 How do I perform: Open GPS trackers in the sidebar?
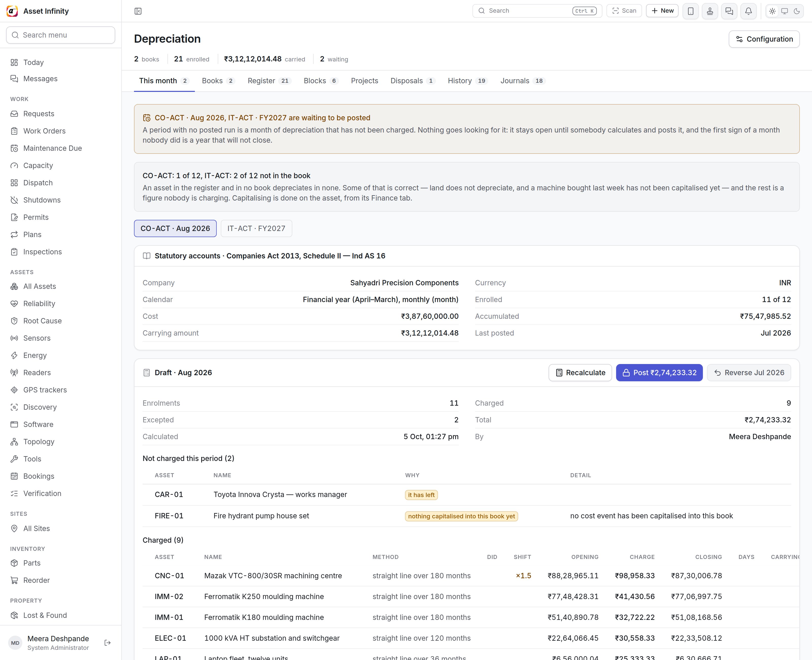coord(61,390)
